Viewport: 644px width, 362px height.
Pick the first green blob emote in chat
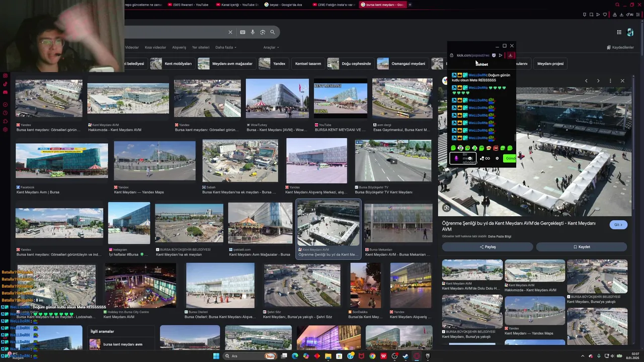(453, 148)
